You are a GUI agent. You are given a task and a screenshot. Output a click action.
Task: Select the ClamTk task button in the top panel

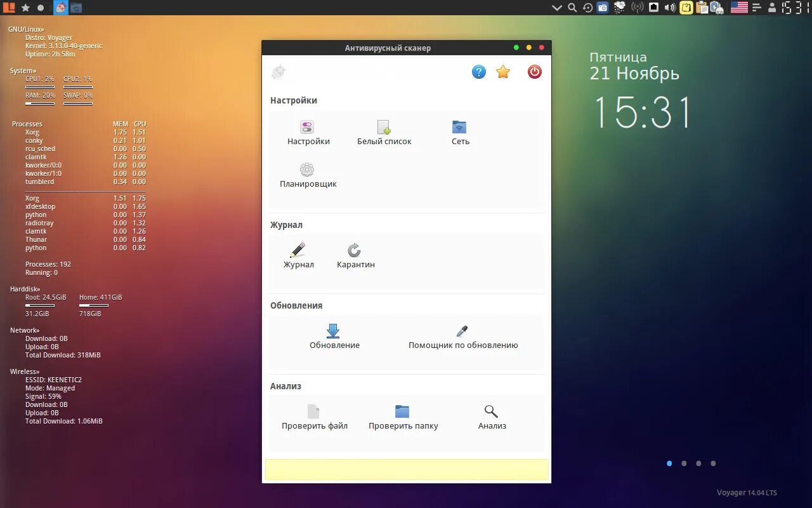click(x=60, y=8)
